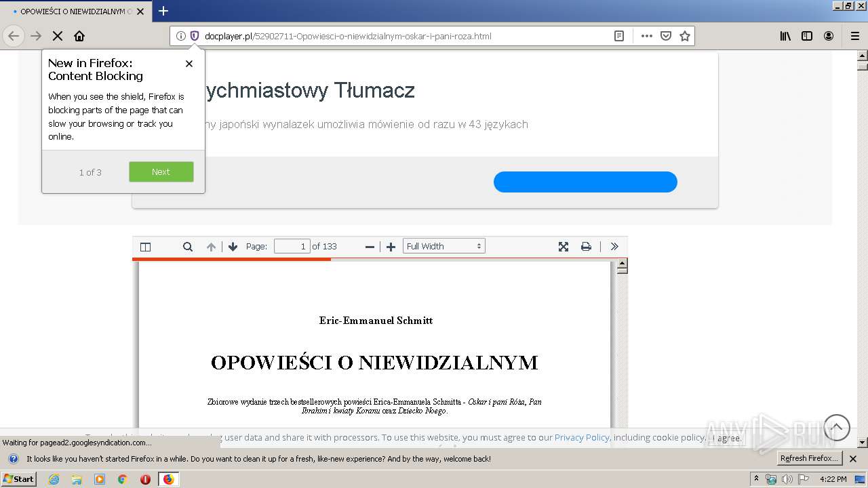Image resolution: width=868 pixels, height=488 pixels.
Task: Launch Chrome from taskbar
Action: pos(122,479)
